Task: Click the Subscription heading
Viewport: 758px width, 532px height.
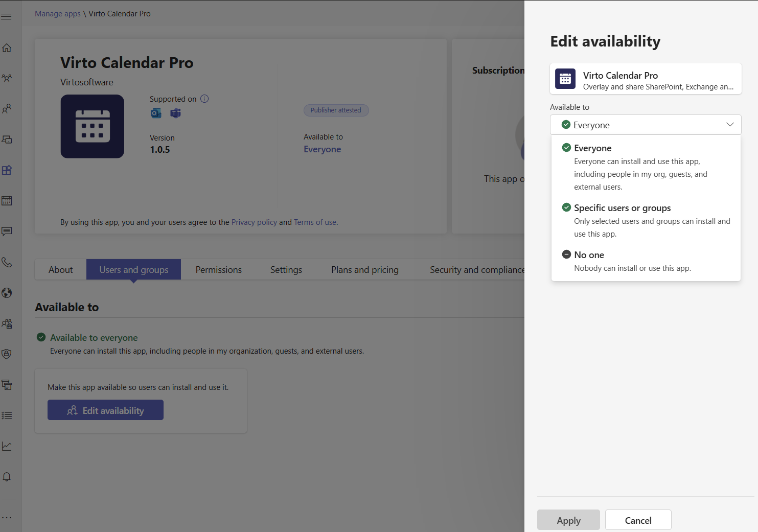Action: (498, 71)
